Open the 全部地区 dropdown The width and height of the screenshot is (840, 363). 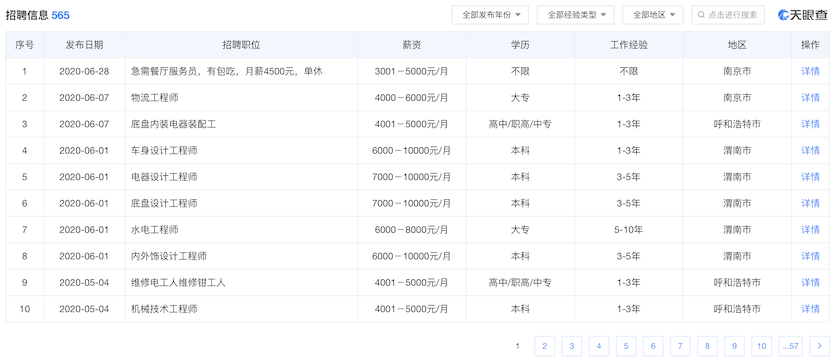[652, 15]
